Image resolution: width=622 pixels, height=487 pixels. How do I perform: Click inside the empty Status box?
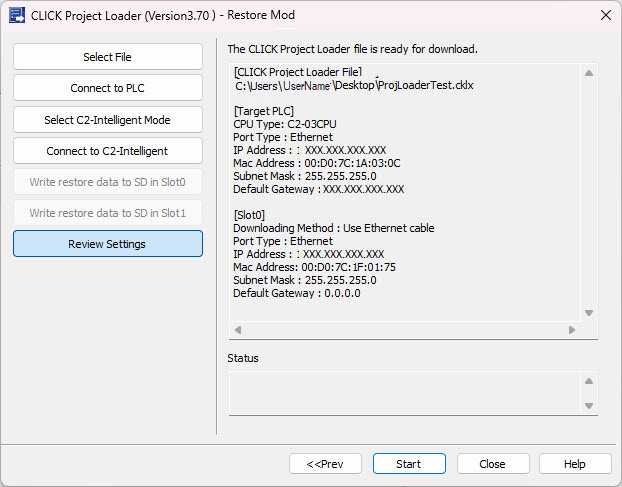point(405,393)
